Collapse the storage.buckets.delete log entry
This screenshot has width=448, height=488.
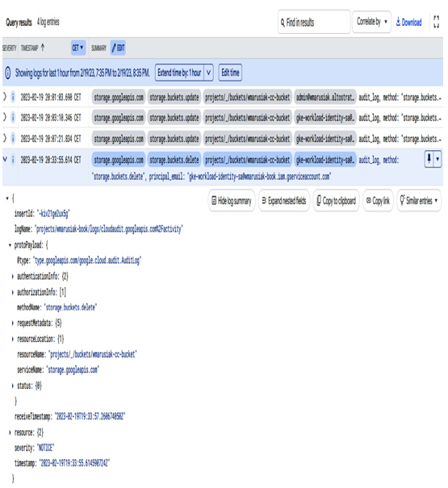[x=5, y=160]
